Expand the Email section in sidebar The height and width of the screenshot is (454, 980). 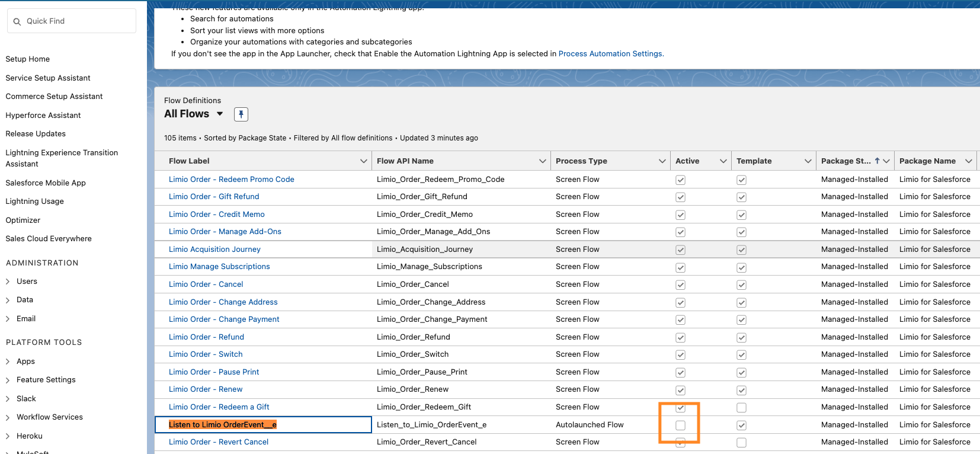[x=8, y=319]
